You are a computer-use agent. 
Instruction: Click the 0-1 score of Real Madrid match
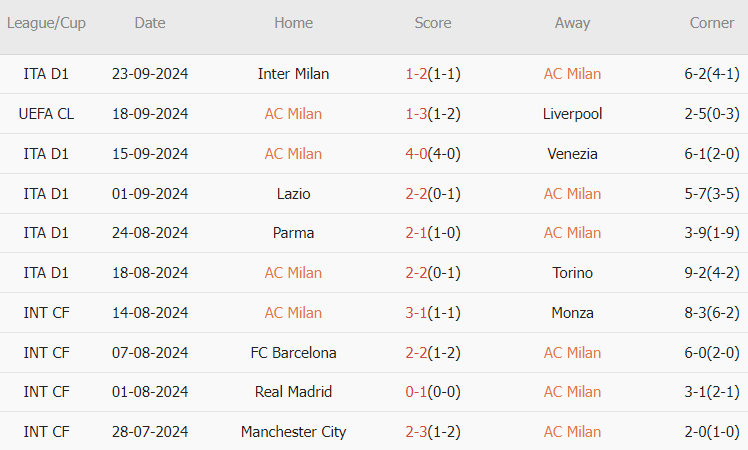(x=415, y=392)
